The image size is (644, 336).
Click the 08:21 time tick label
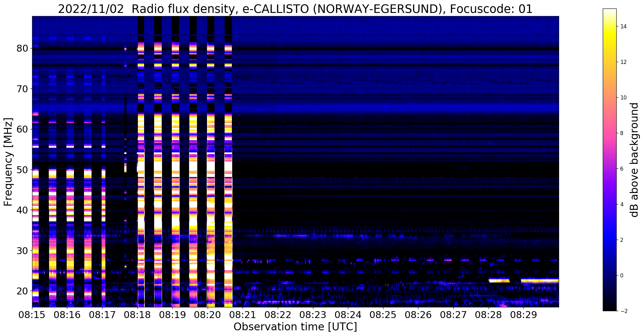point(243,315)
